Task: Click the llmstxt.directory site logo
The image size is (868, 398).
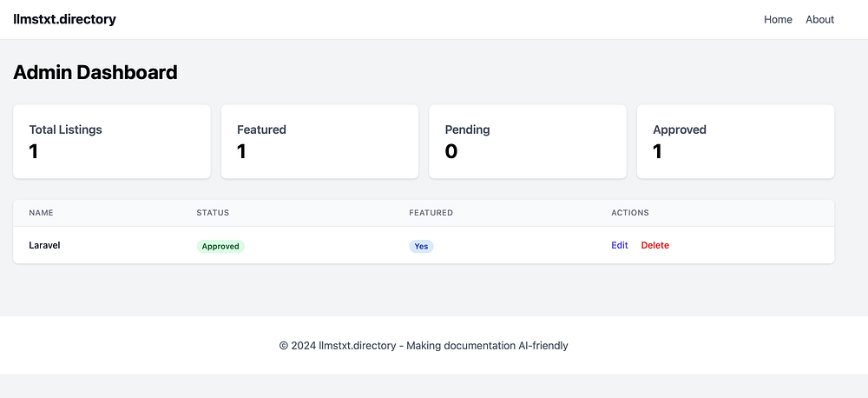Action: (65, 19)
